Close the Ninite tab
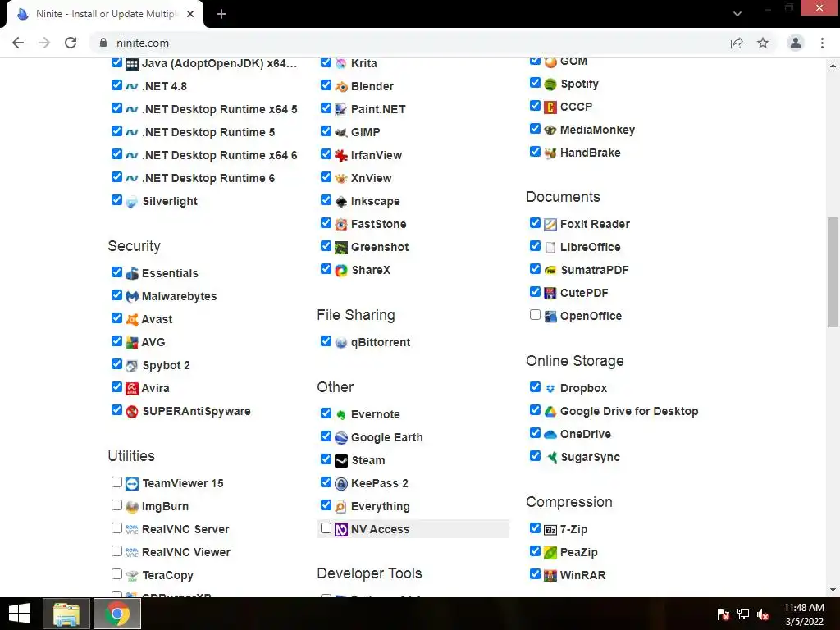 pos(190,14)
